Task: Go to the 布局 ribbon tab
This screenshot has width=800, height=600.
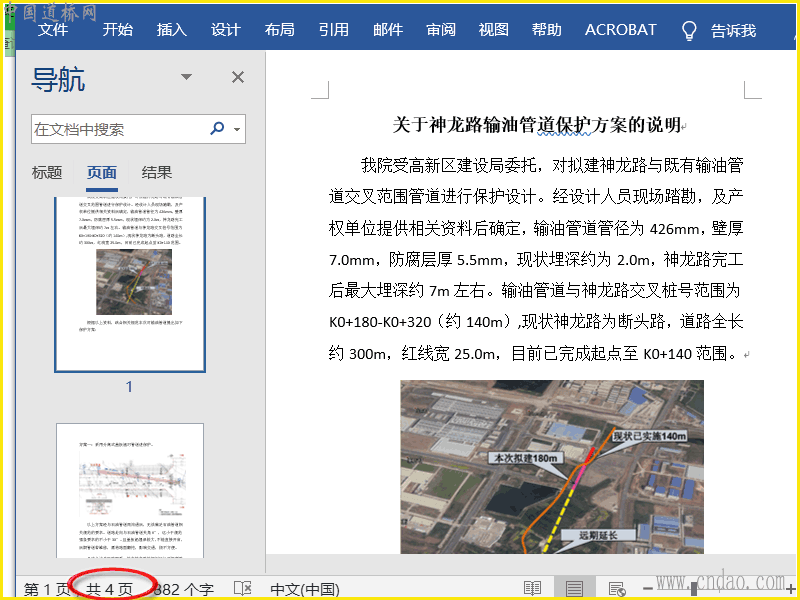Action: click(280, 30)
